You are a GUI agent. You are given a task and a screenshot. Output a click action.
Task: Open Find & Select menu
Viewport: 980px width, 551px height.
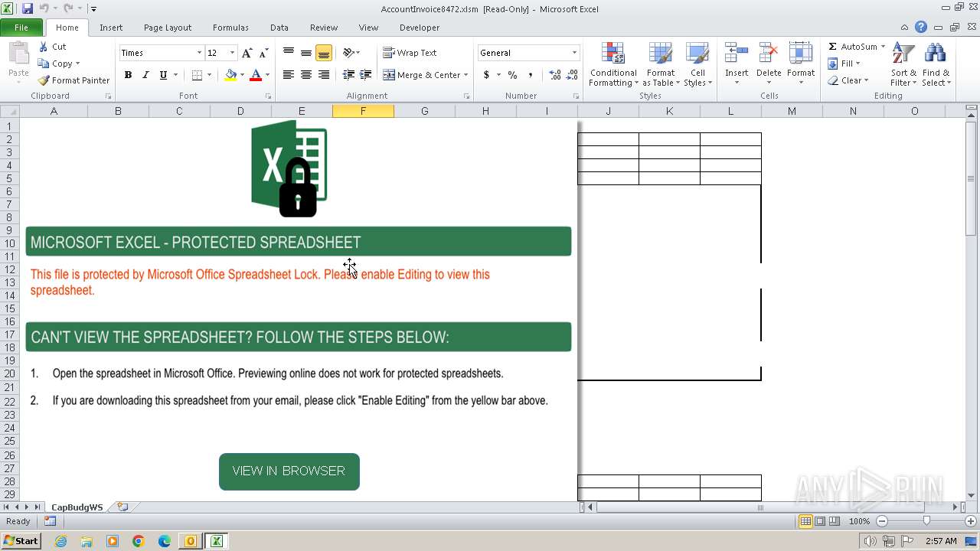(x=936, y=65)
